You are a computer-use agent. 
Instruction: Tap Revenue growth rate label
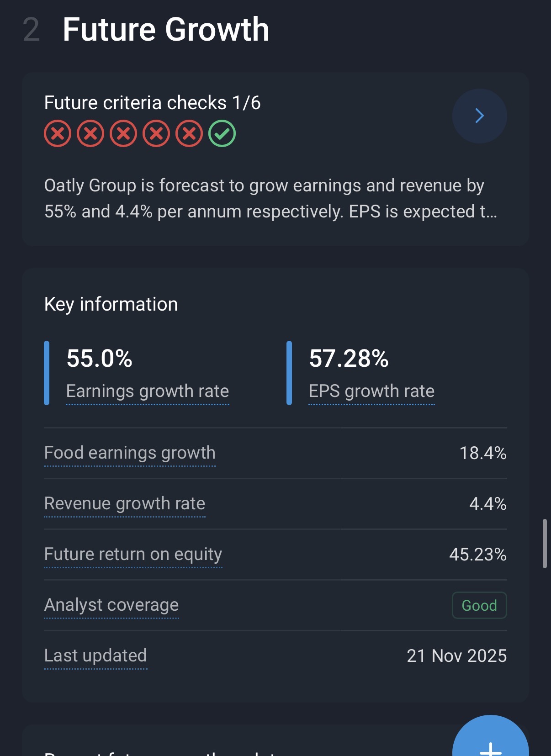(125, 504)
